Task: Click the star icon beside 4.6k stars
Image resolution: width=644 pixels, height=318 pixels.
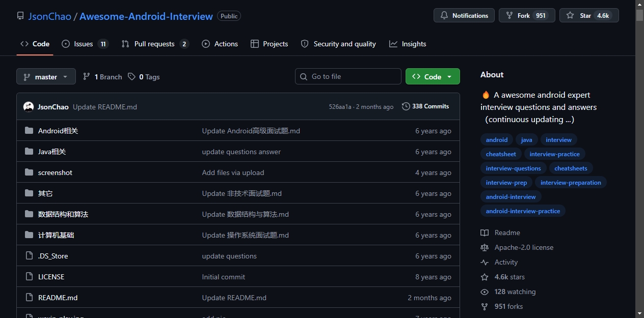Action: 485,277
